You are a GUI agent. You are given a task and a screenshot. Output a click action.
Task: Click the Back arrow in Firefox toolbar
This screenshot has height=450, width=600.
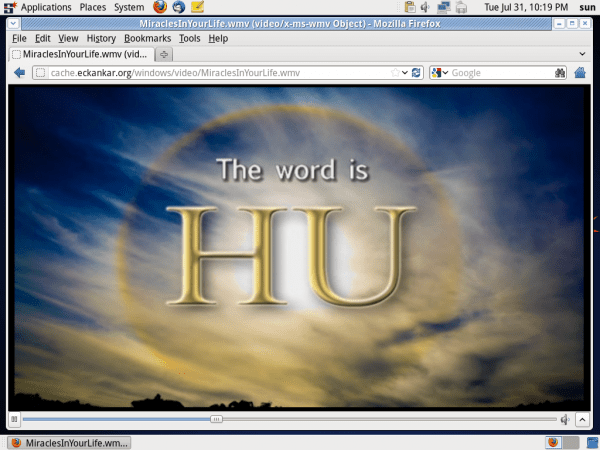[x=19, y=73]
